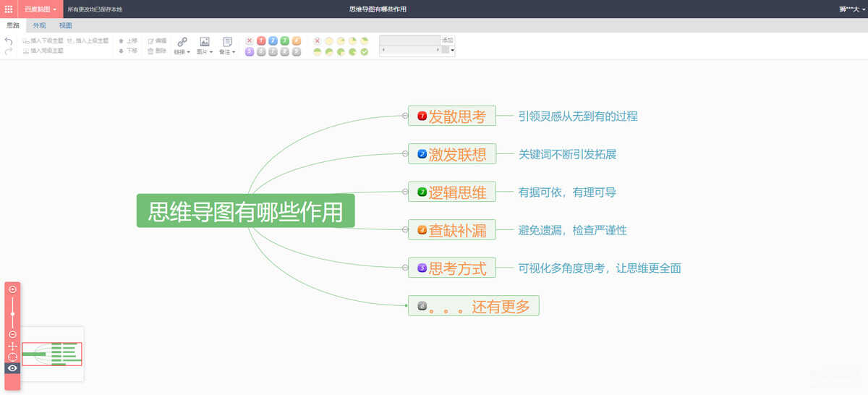This screenshot has height=395, width=868.
Task: Switch to the 视图 tab
Action: pos(65,25)
